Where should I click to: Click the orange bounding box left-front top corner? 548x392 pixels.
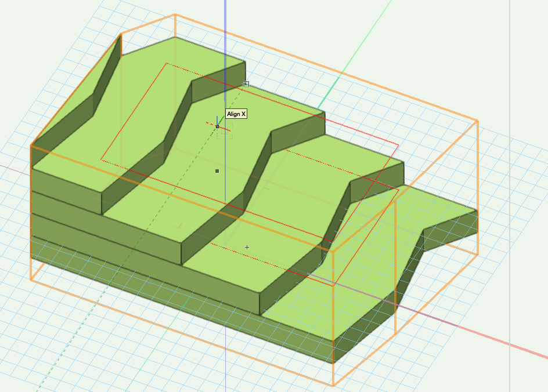[x=31, y=146]
